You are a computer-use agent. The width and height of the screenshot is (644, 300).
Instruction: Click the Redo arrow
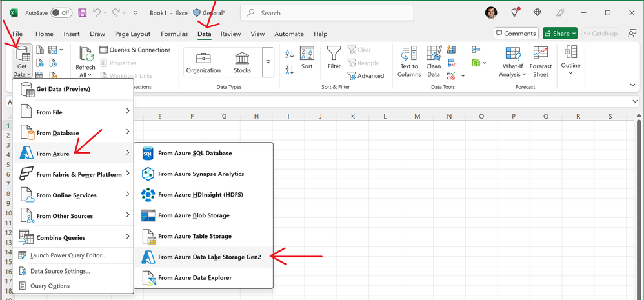point(116,13)
